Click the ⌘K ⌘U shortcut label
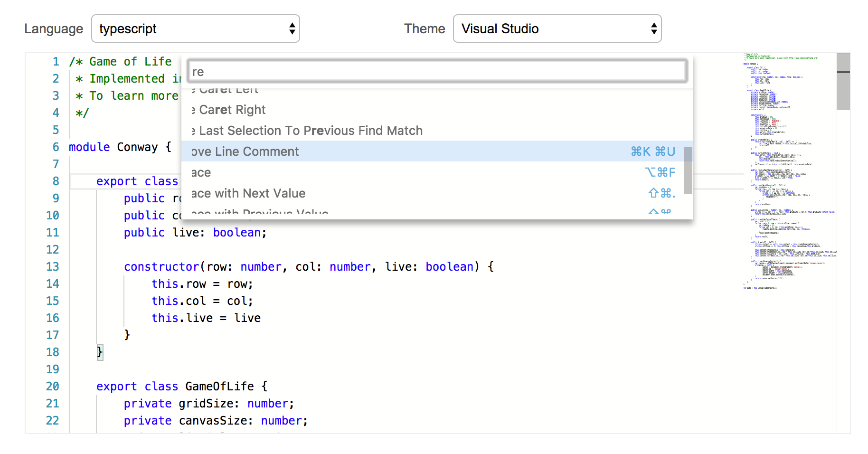Screen dimensions: 868x454 pyautogui.click(x=653, y=151)
